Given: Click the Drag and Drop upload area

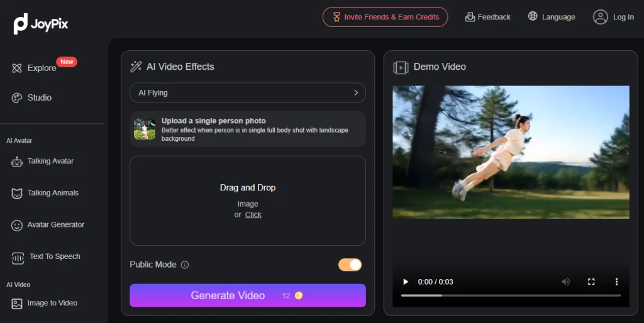Looking at the screenshot, I should [248, 200].
